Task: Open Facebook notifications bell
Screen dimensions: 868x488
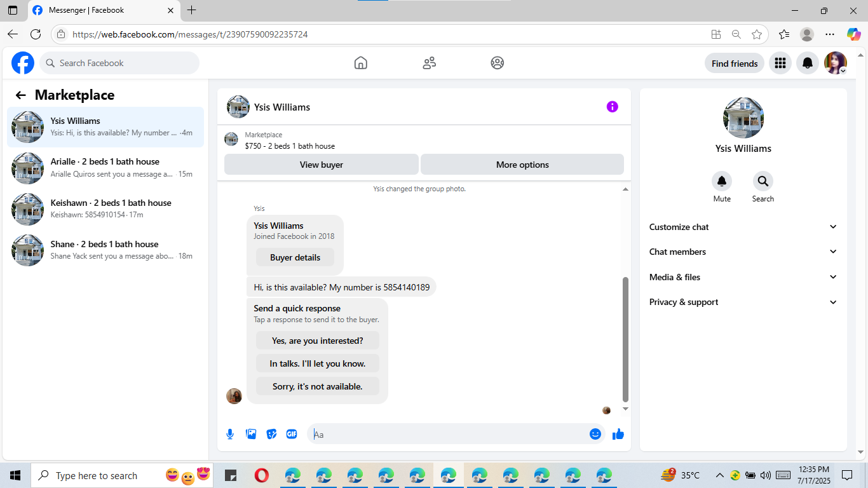Action: coord(808,63)
